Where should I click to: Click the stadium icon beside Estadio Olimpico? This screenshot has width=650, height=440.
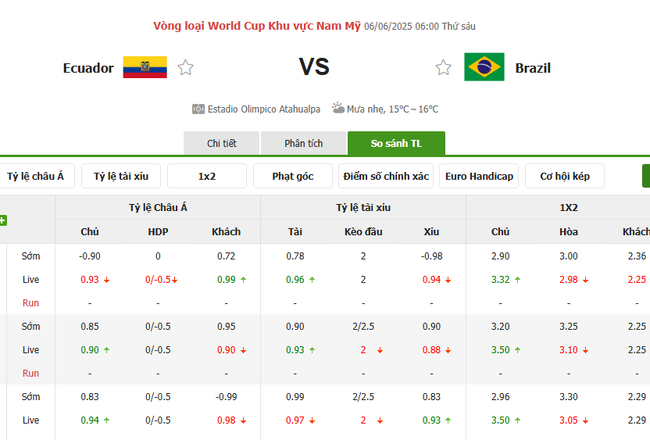199,109
